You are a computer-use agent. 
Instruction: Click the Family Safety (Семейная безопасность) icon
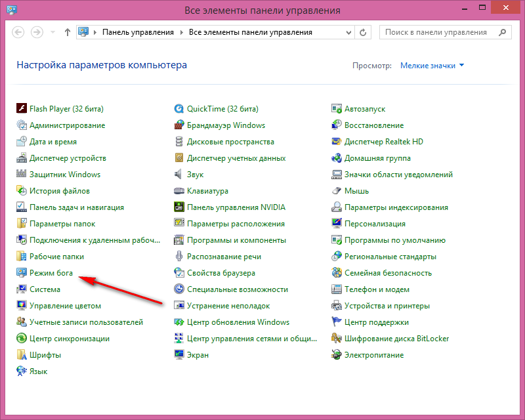337,272
